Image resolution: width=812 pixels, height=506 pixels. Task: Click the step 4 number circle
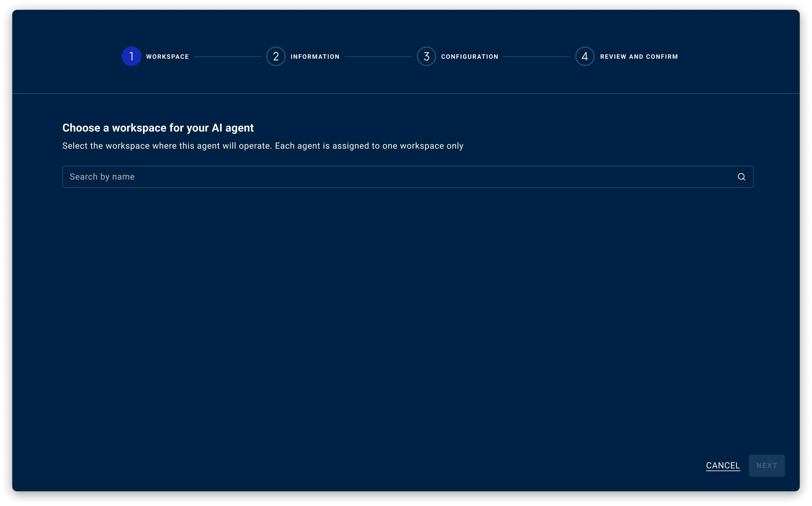coord(585,57)
